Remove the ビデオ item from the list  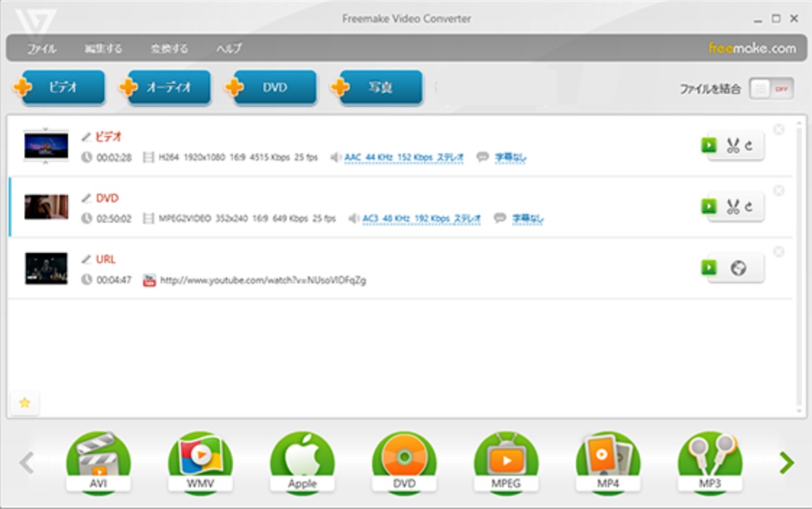coord(778,129)
